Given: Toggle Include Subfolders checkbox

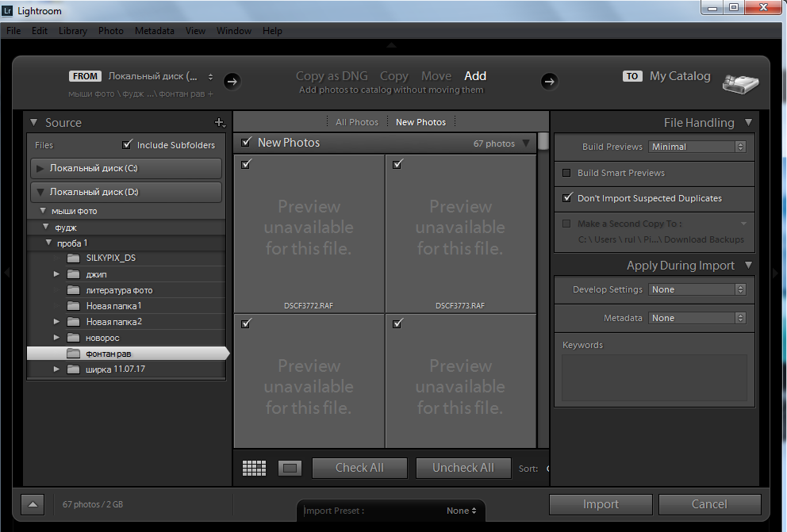Looking at the screenshot, I should click(127, 144).
